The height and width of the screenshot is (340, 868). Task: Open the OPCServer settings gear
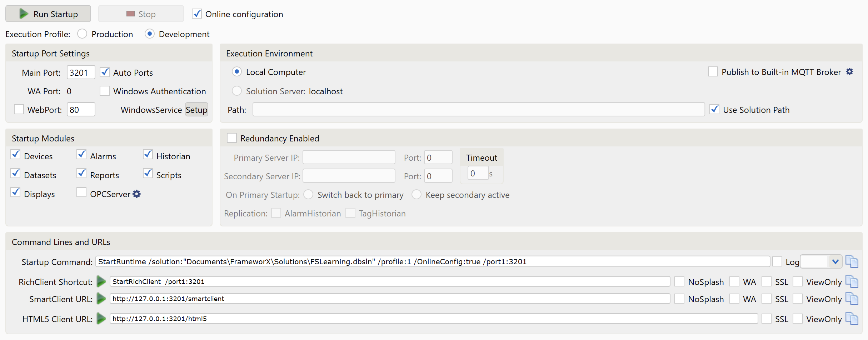136,194
